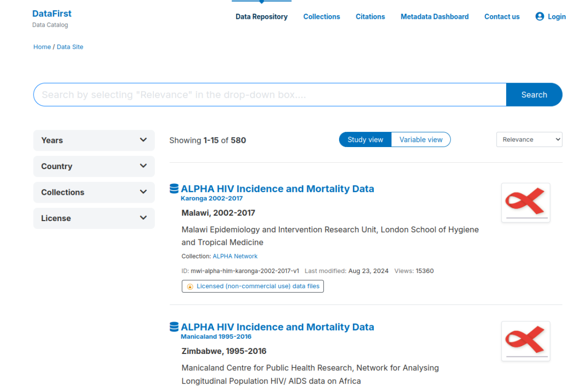Click the lock icon in Licensed data files badge
Screen dimensions: 588x392
190,286
